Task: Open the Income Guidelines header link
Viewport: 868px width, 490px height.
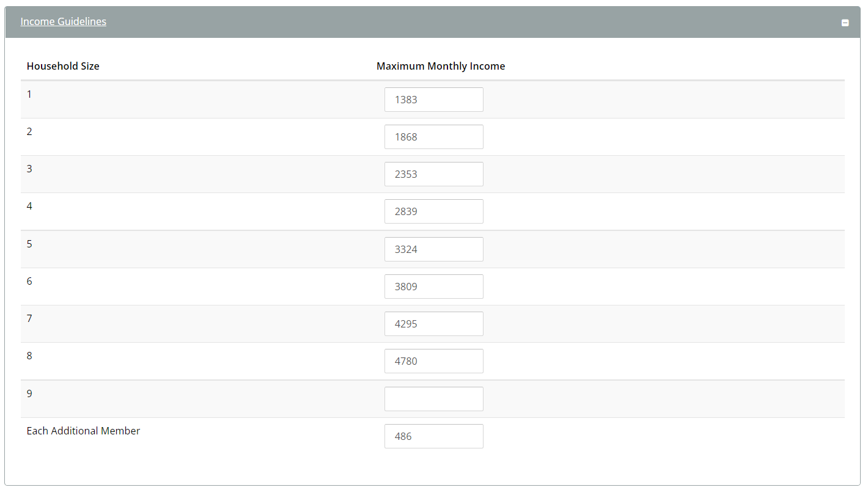Action: 63,21
